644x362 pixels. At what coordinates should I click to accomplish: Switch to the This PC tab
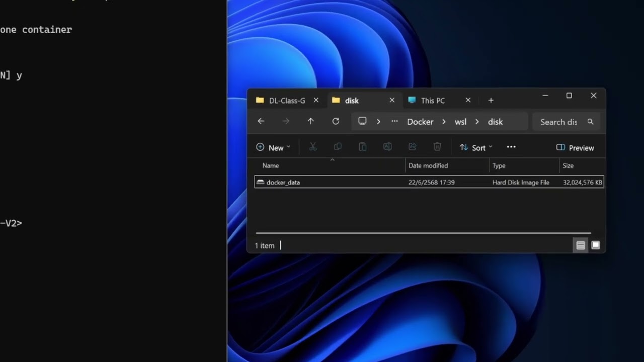coord(433,101)
